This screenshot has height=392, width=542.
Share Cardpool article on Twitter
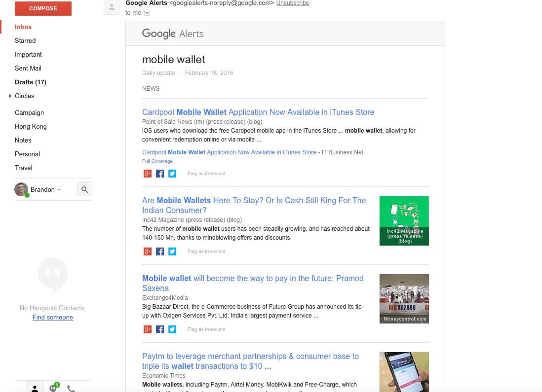172,174
